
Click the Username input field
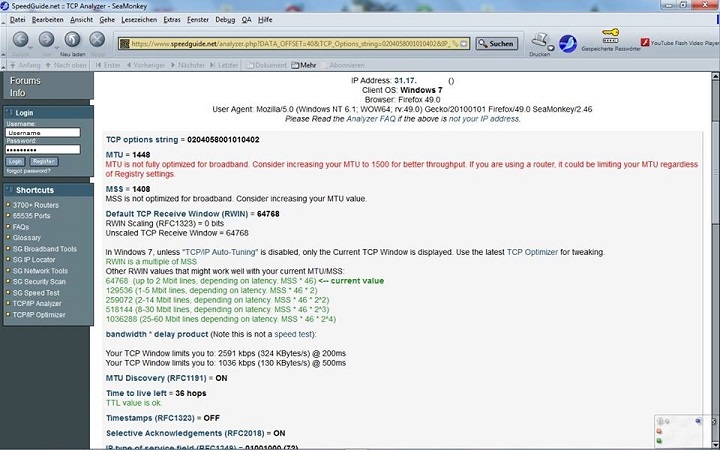(43, 133)
